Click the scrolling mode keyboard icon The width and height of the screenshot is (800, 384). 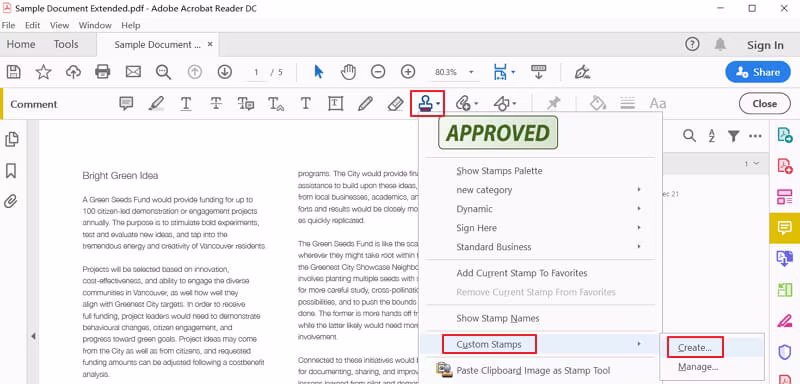click(x=539, y=72)
